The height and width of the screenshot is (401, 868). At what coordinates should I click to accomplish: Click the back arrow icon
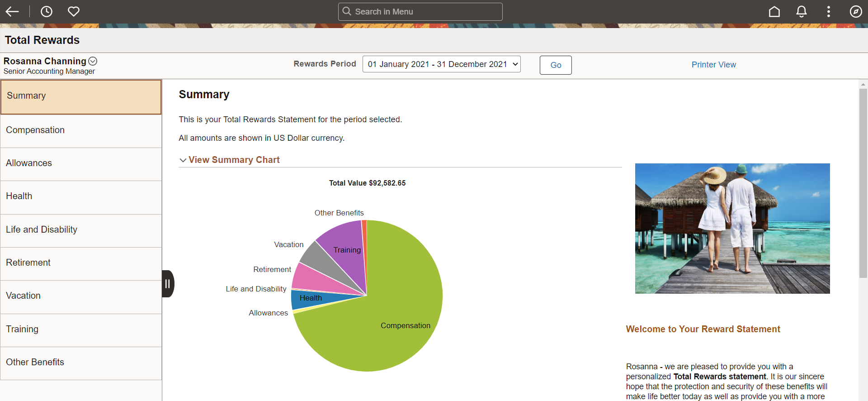point(12,12)
